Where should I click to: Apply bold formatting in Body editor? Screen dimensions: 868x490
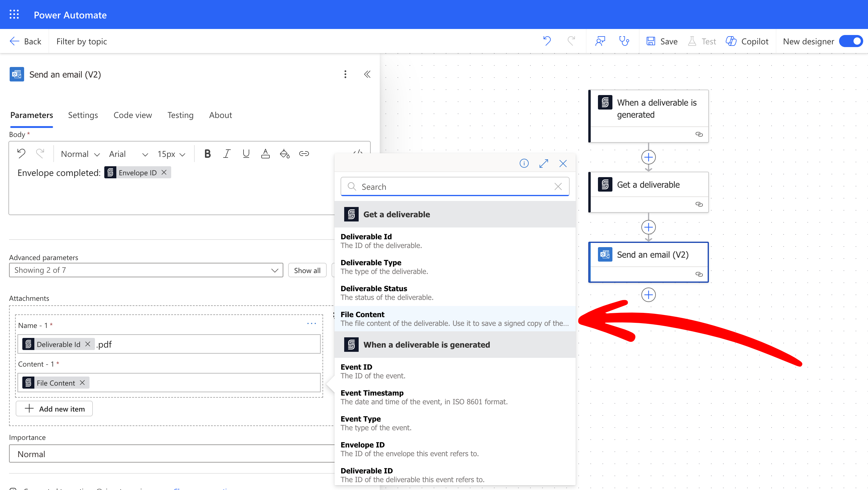(x=207, y=154)
